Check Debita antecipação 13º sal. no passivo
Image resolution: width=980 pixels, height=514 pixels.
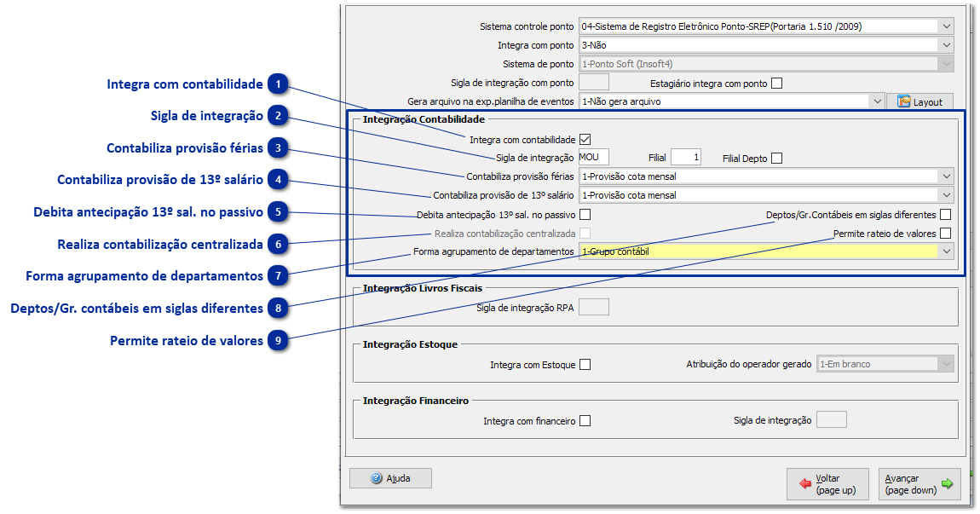(x=585, y=215)
